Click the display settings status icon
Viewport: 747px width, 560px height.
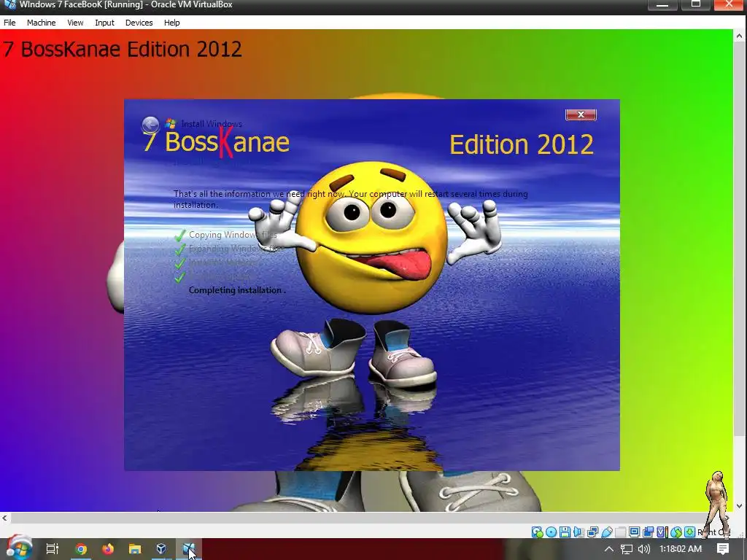(x=634, y=532)
